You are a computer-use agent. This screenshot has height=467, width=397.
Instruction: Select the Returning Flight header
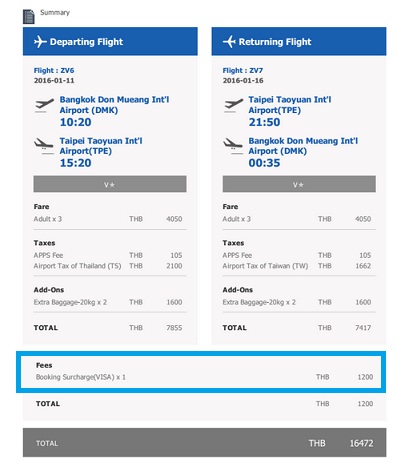pyautogui.click(x=299, y=41)
